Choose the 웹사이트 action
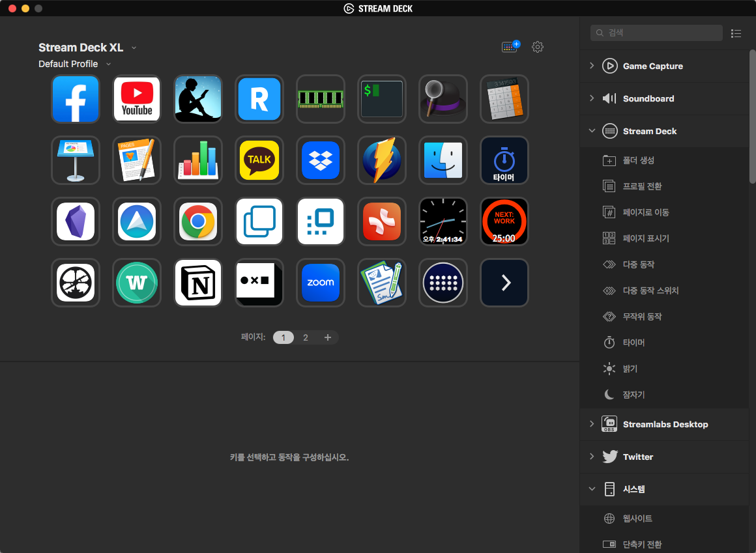 (665, 518)
